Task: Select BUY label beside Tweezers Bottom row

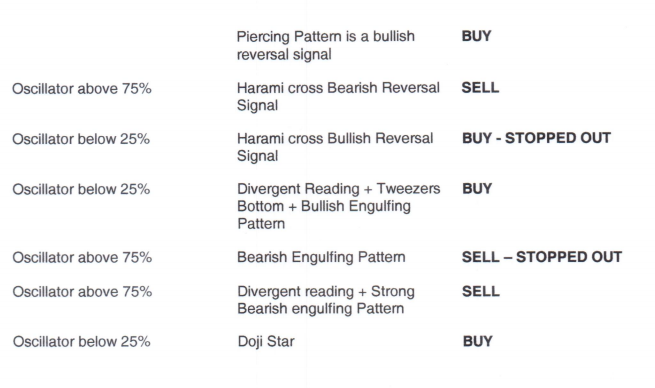Action: tap(477, 188)
